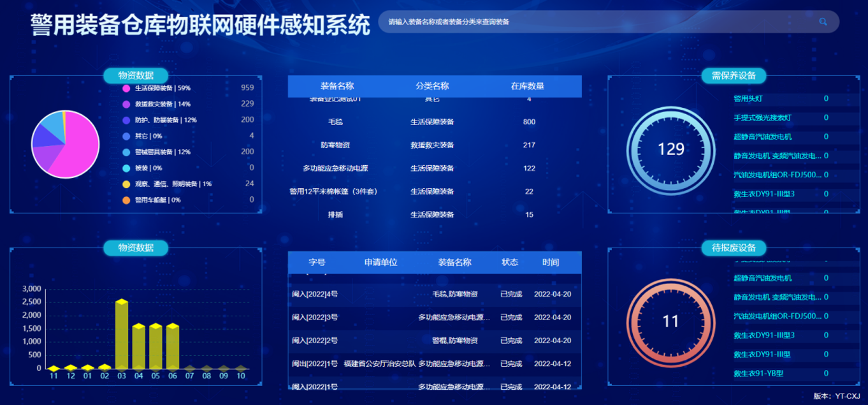Click the red gauge showing 11
868x405 pixels.
pyautogui.click(x=670, y=321)
